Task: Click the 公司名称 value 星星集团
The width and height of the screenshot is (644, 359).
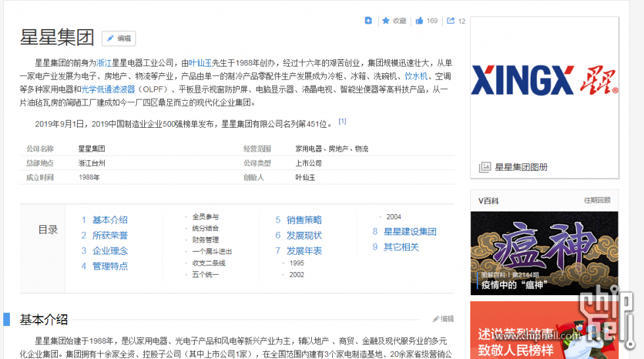Action: click(x=91, y=148)
